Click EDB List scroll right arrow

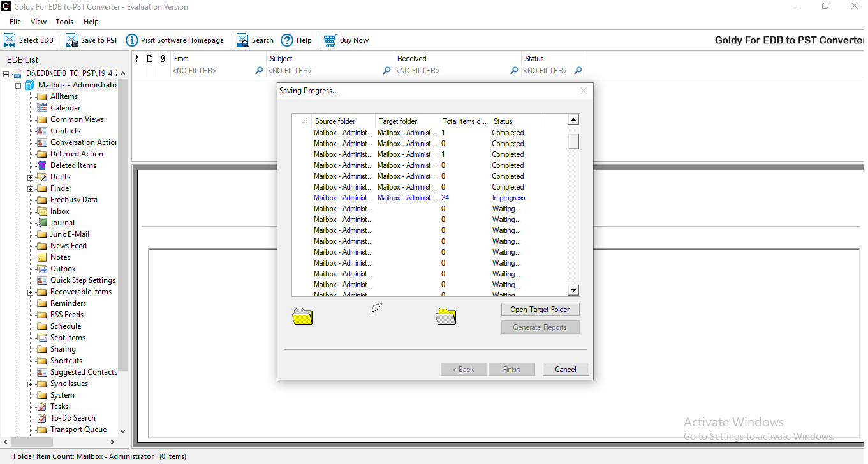pyautogui.click(x=112, y=442)
